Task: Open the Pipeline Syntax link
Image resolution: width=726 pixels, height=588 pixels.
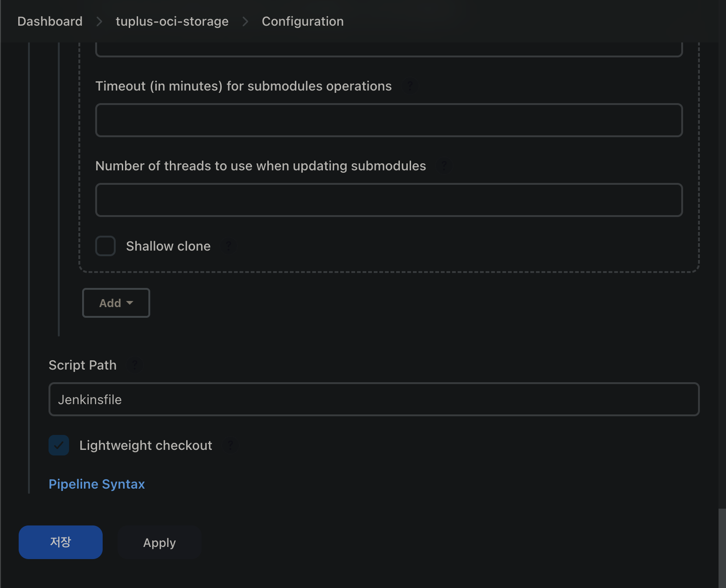Action: click(97, 484)
